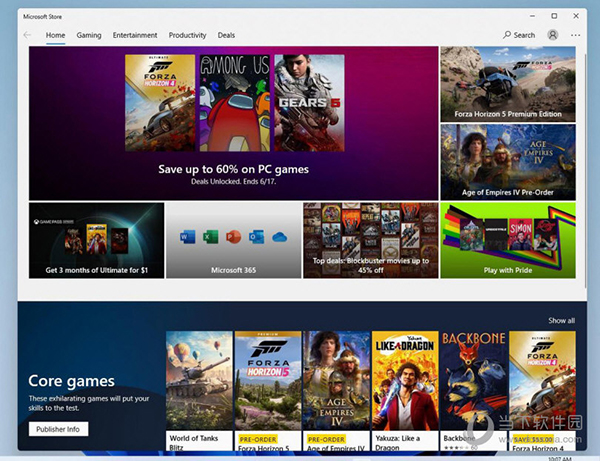600x461 pixels.
Task: Go back with the back arrow icon
Action: click(x=27, y=35)
